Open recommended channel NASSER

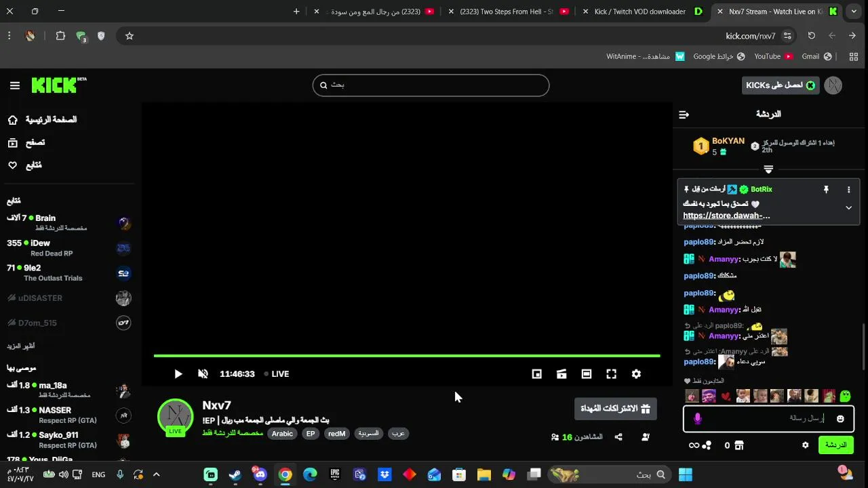coord(68,415)
